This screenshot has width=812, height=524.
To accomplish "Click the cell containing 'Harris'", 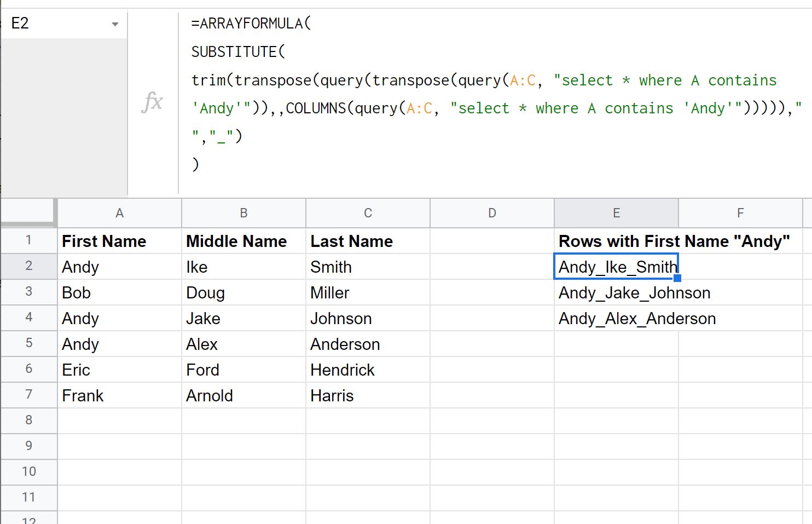I will (368, 395).
